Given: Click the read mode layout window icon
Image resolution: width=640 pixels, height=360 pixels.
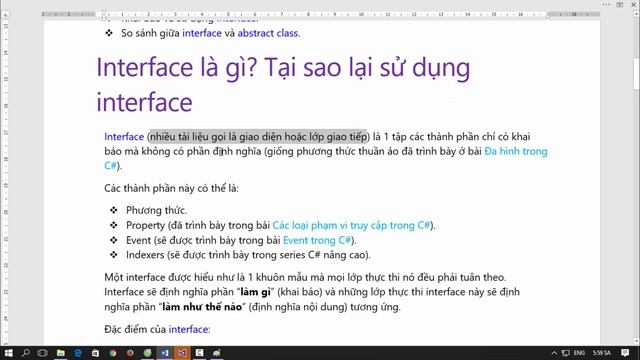Looking at the screenshot, I should point(620,4).
